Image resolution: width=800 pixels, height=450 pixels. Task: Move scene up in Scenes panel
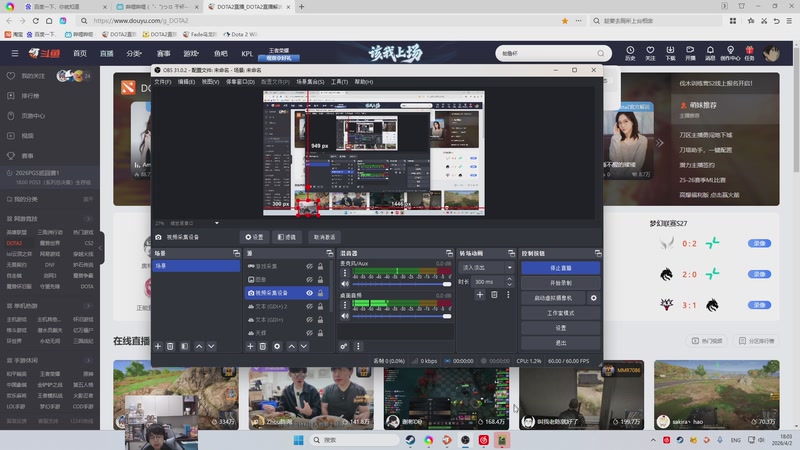[199, 346]
